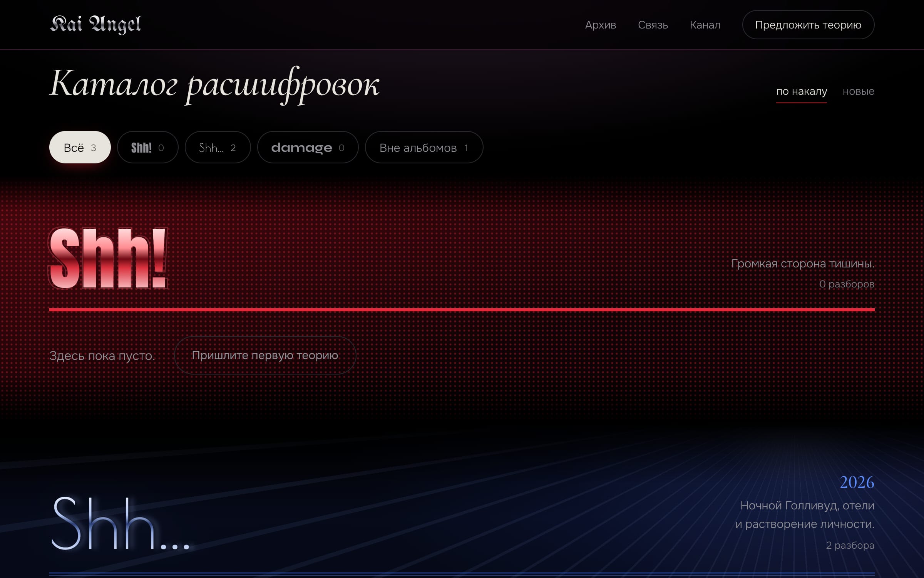Open the Архив nav link
This screenshot has height=578, width=924.
point(601,25)
